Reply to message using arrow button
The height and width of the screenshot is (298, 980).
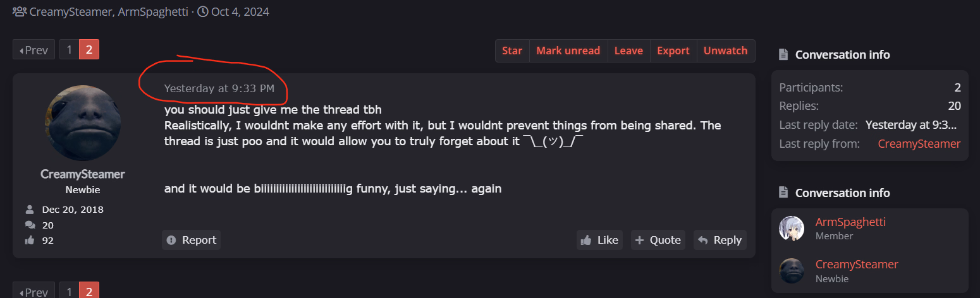[720, 240]
